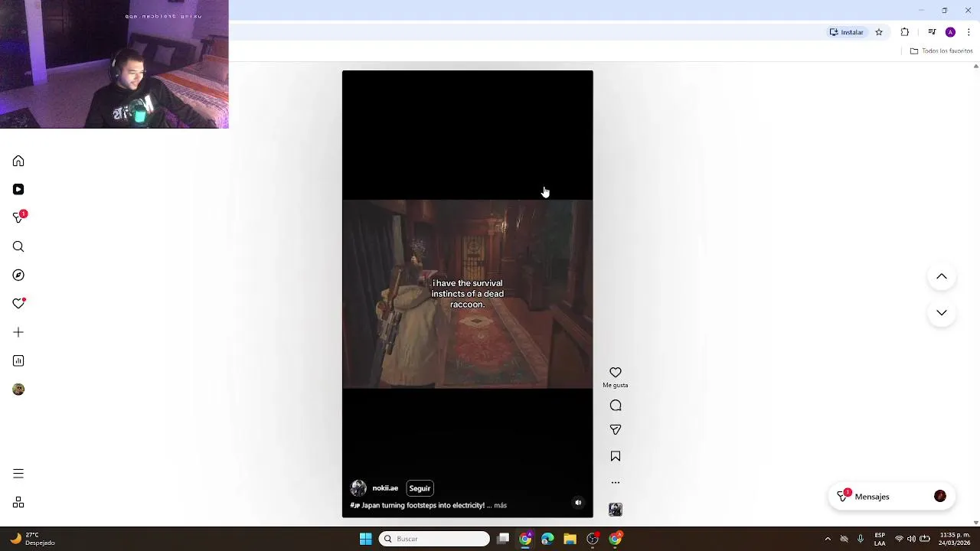Open Microsoft Edge from taskbar
Image resolution: width=980 pixels, height=551 pixels.
pos(547,539)
